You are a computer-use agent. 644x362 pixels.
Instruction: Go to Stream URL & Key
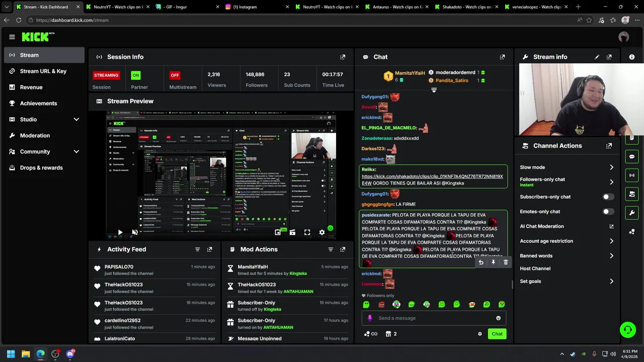click(44, 71)
